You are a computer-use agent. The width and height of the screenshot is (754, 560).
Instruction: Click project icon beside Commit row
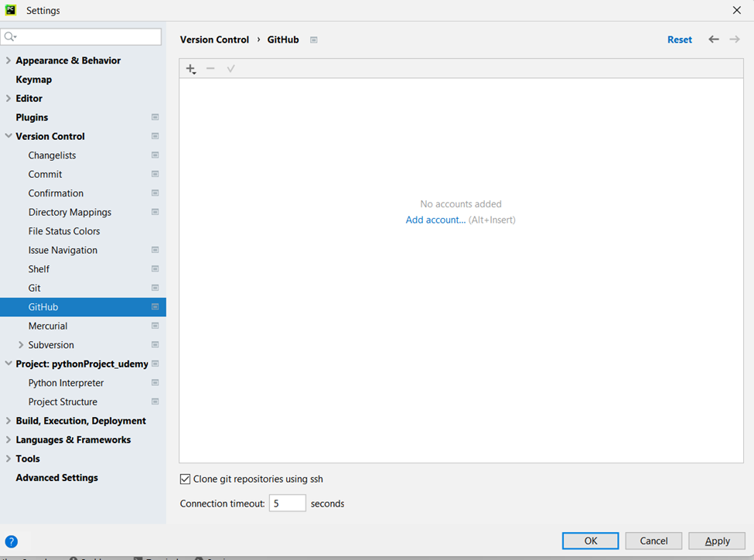155,174
